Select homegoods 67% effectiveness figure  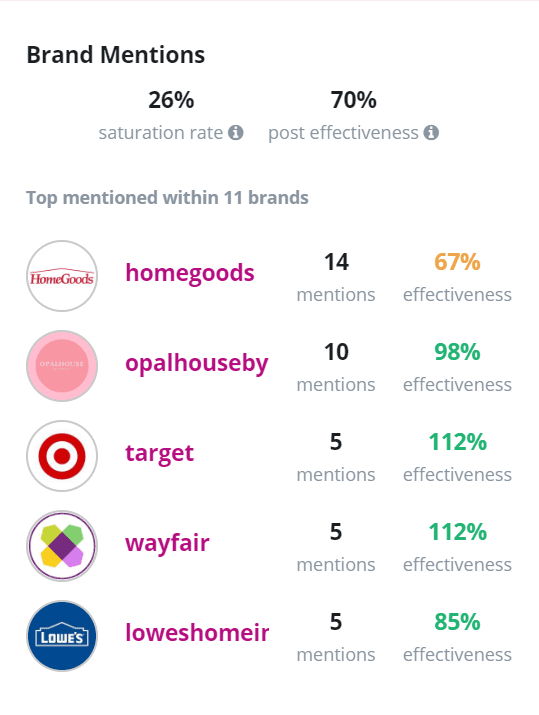tap(457, 262)
